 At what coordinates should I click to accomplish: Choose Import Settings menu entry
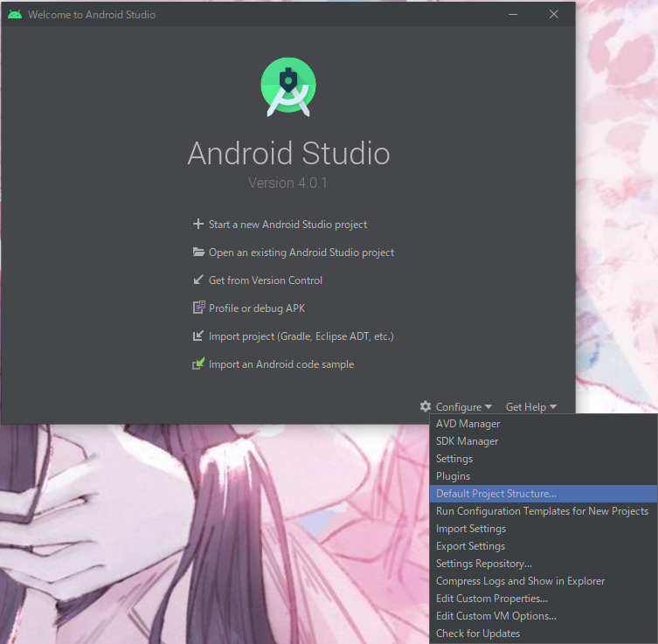pos(544,529)
